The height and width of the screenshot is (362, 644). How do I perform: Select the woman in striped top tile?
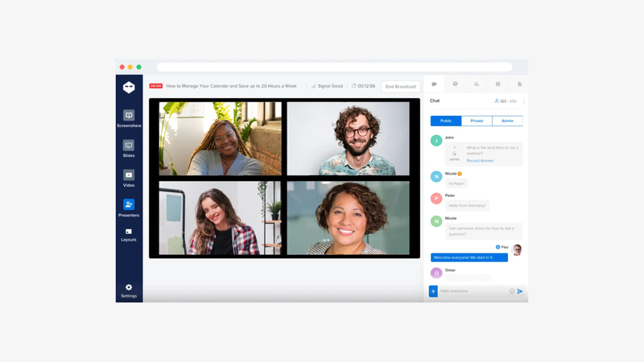tap(349, 218)
